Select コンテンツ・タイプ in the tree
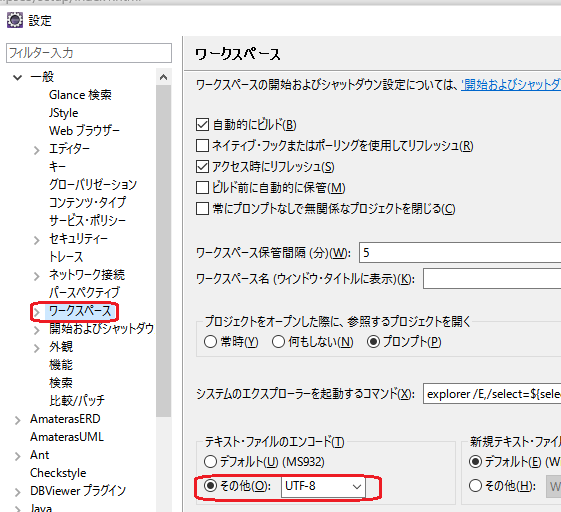 click(x=87, y=203)
